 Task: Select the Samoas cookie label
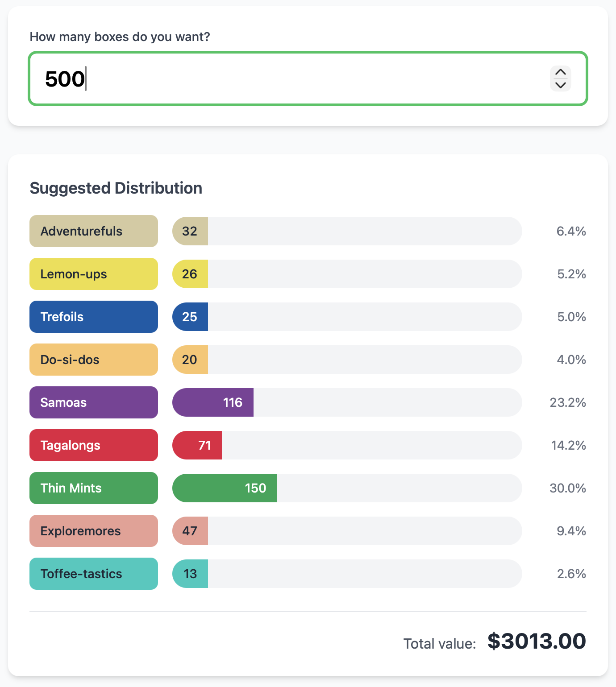[94, 402]
